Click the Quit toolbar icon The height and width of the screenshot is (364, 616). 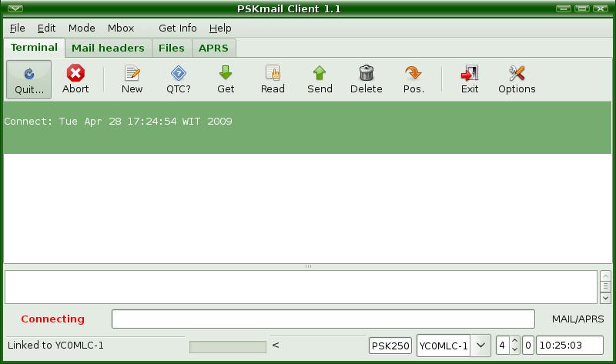tap(28, 73)
